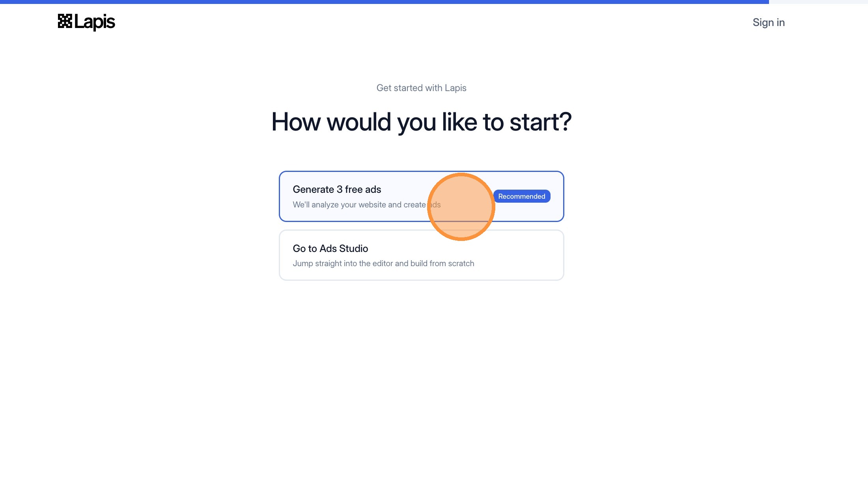Click the "Get started with Lapis" subtitle
This screenshot has width=868, height=485.
[x=421, y=88]
